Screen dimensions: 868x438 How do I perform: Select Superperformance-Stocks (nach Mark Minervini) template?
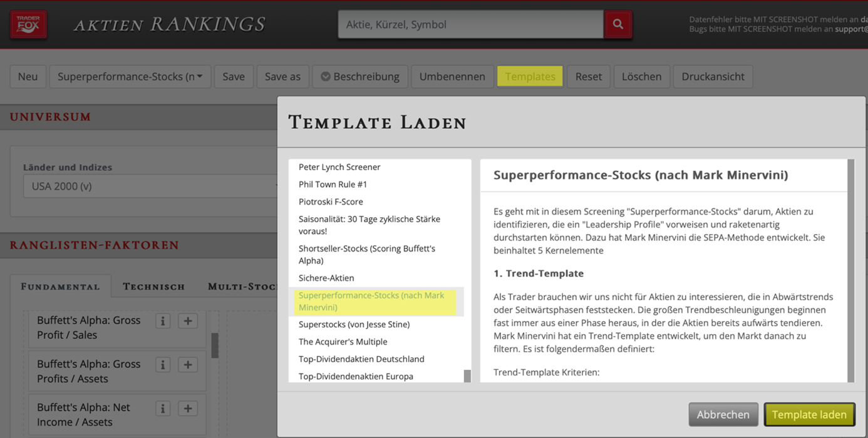pos(376,302)
